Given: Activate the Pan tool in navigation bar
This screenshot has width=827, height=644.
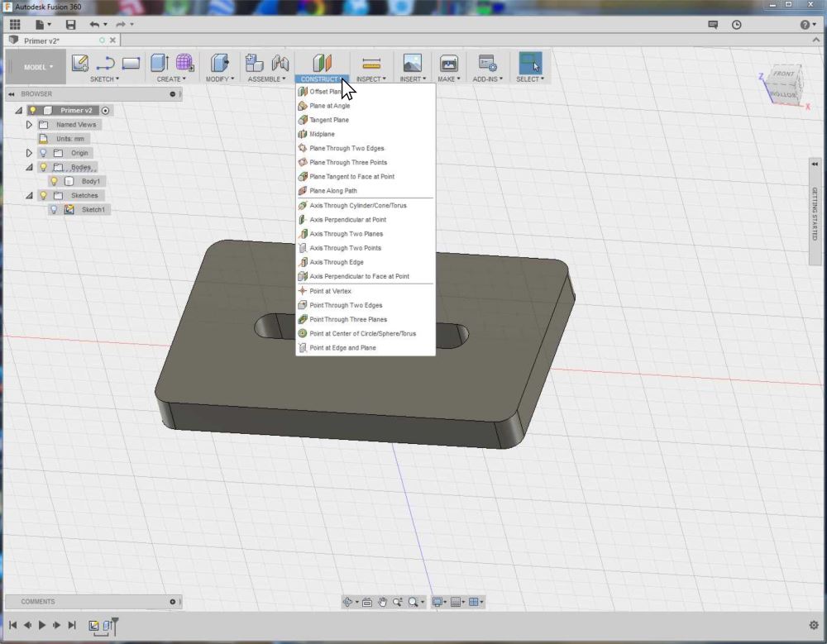Looking at the screenshot, I should (383, 602).
